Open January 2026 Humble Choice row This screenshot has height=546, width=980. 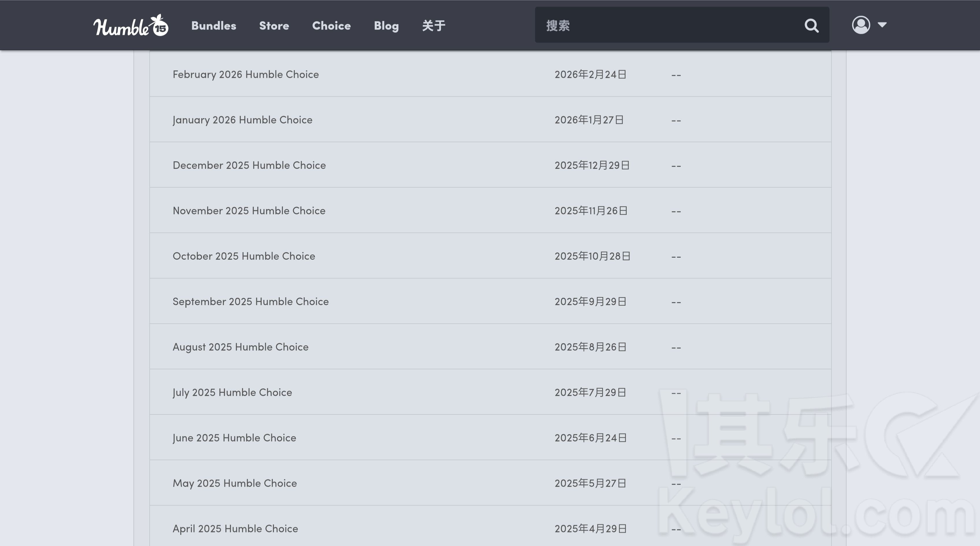[x=242, y=119]
